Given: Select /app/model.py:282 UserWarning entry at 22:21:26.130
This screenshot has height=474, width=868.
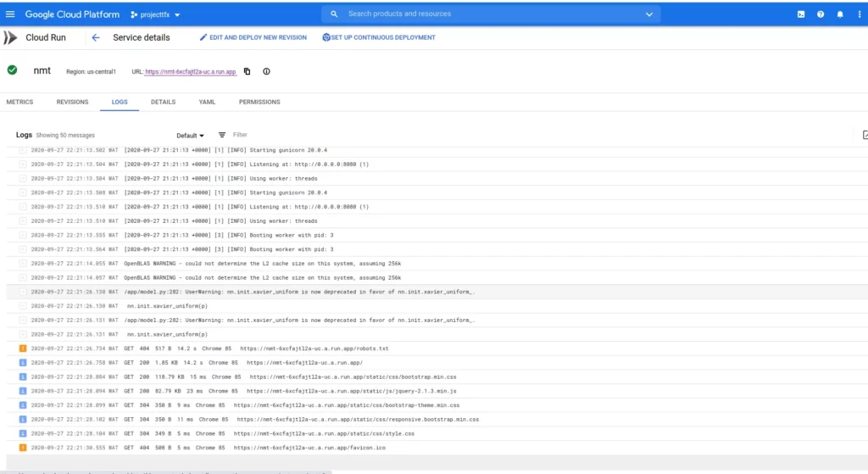Looking at the screenshot, I should [x=437, y=292].
